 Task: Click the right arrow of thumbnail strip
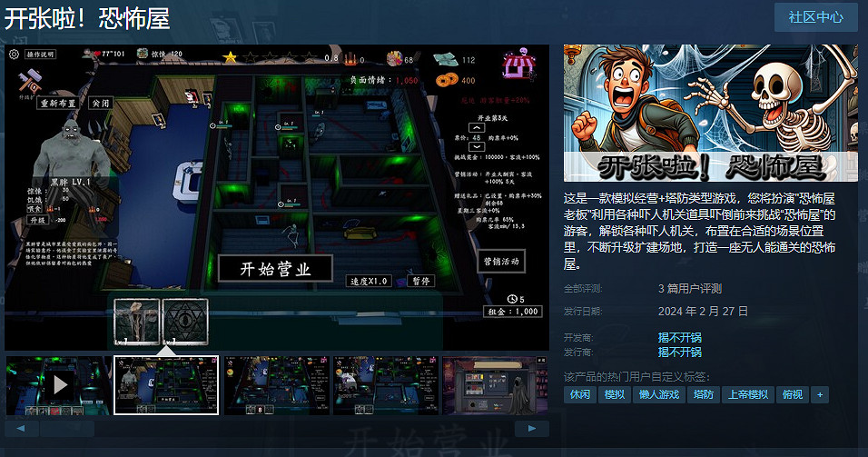532,428
